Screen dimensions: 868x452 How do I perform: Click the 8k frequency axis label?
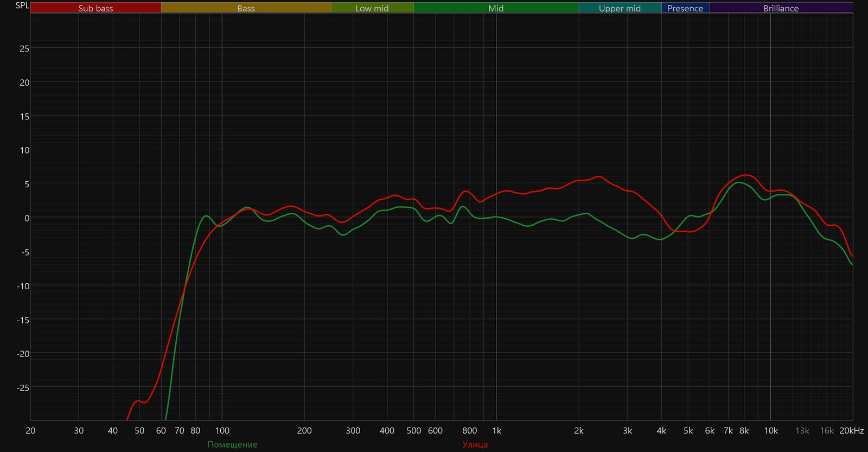point(744,430)
